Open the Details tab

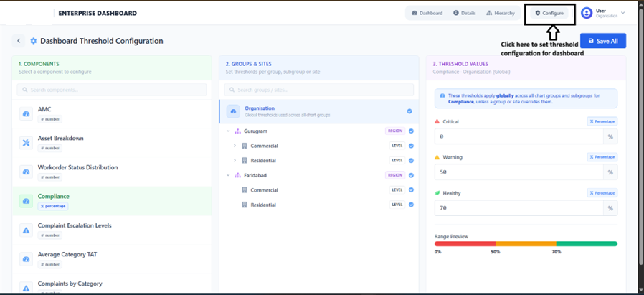click(x=464, y=13)
